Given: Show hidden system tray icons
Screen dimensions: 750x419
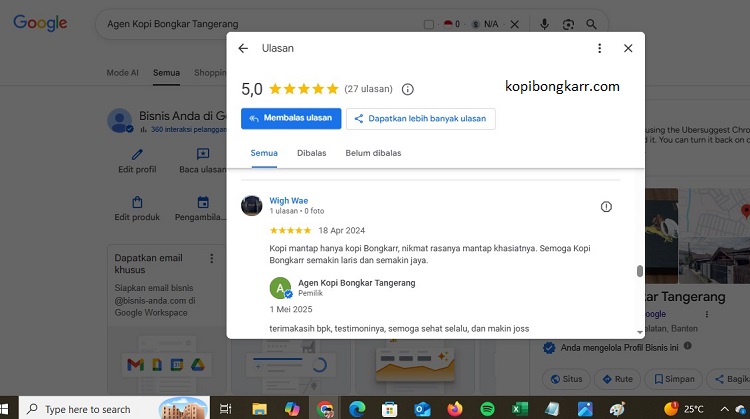Looking at the screenshot, I should (x=725, y=409).
